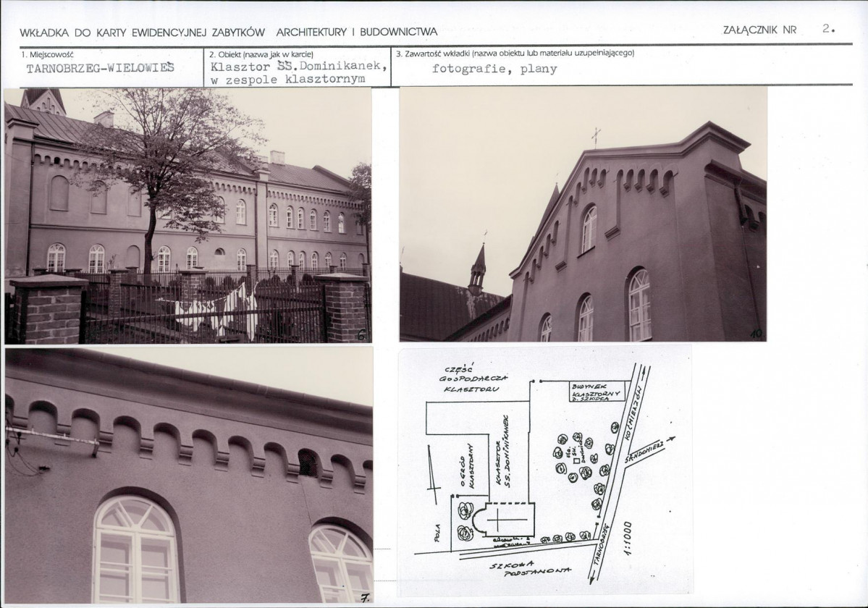Viewport: 868px width, 608px height.
Task: Click the SANDOMIERZ direction arrow on the map
Action: (649, 450)
